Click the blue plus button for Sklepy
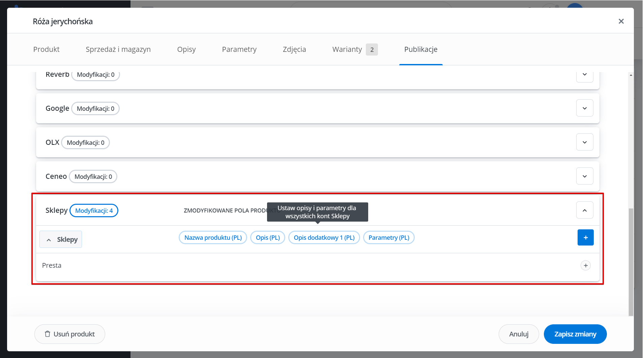Viewport: 644px width, 358px height. (x=586, y=237)
